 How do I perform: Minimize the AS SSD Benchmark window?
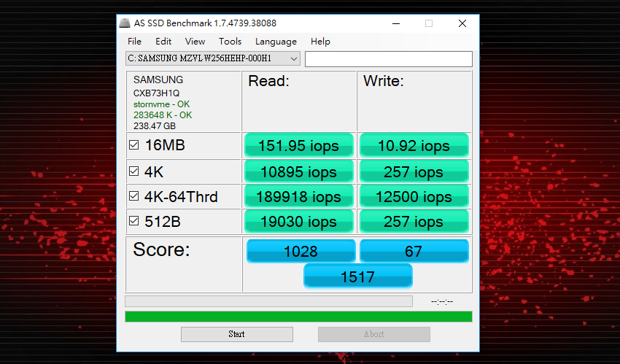pyautogui.click(x=396, y=23)
